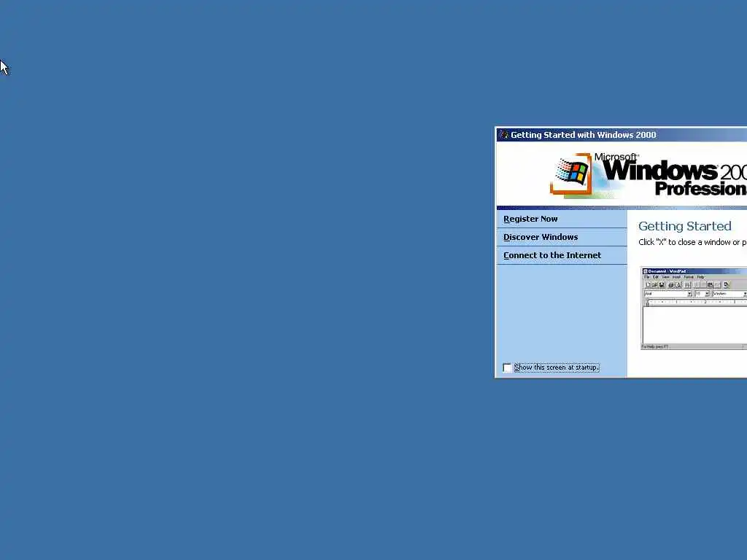747x560 pixels.
Task: Select Connect to the Internet
Action: pyautogui.click(x=552, y=255)
